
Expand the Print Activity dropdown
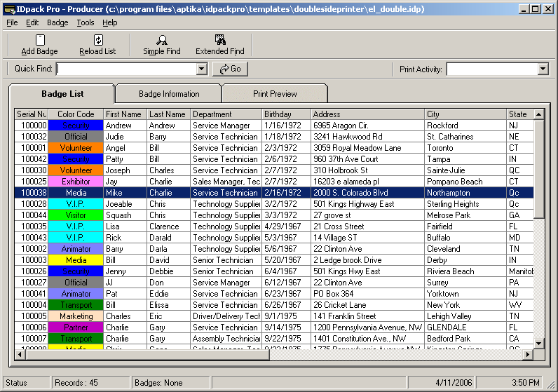point(543,69)
